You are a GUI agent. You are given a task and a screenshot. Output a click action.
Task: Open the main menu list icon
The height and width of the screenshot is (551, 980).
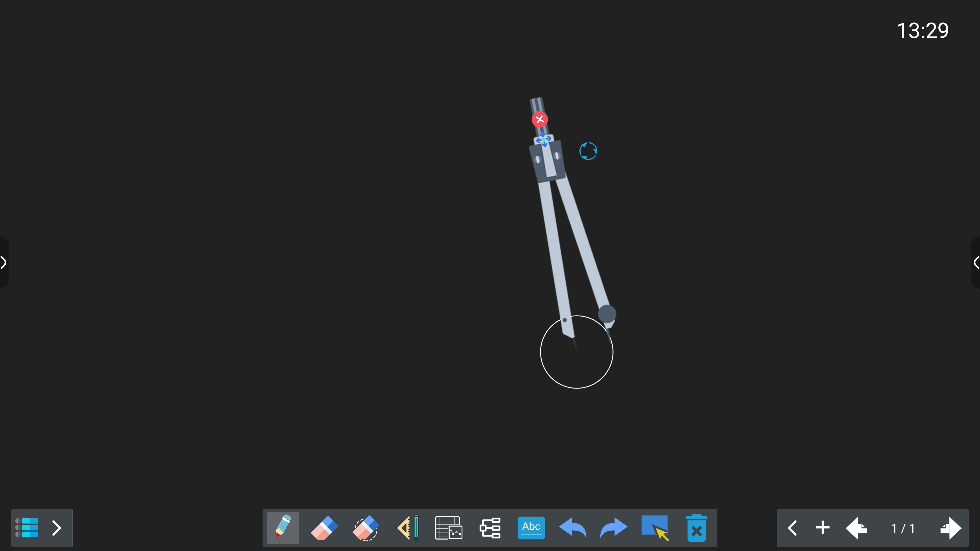pyautogui.click(x=27, y=528)
